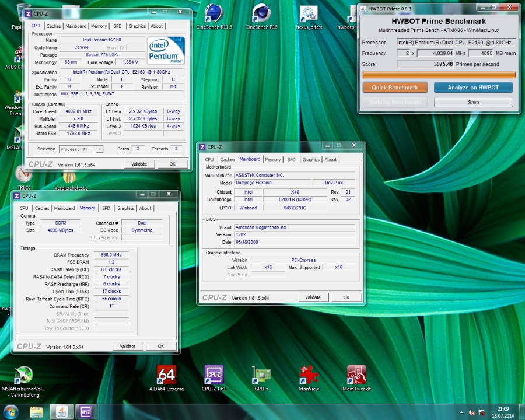Click the CAS# Latency value 6.0 clocks
Viewport: 525px width, 420px height.
click(x=111, y=269)
